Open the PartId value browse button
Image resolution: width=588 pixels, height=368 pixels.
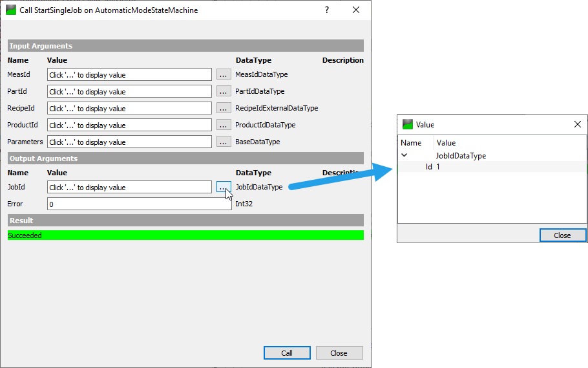(x=224, y=91)
